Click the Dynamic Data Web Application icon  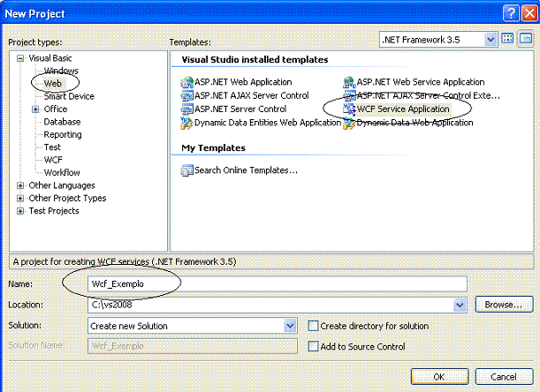point(349,123)
